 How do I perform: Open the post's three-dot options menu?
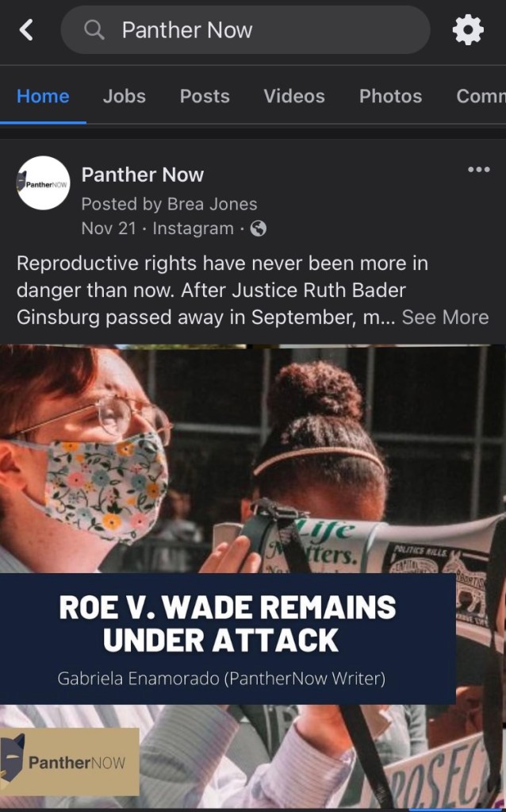pos(478,169)
